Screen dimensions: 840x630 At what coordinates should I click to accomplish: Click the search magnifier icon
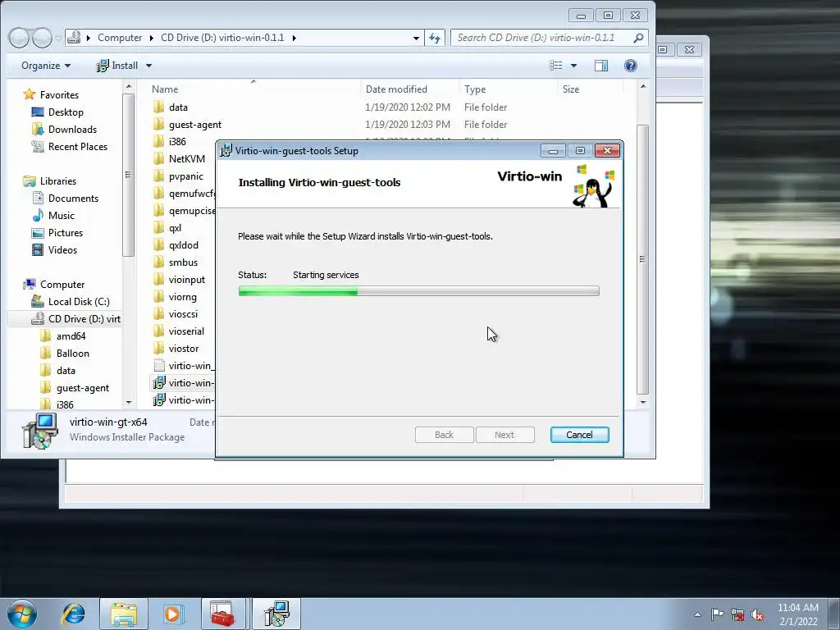tap(638, 38)
